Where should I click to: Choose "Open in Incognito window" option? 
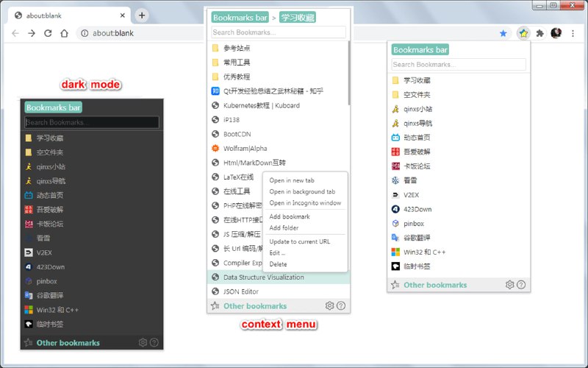tap(305, 203)
